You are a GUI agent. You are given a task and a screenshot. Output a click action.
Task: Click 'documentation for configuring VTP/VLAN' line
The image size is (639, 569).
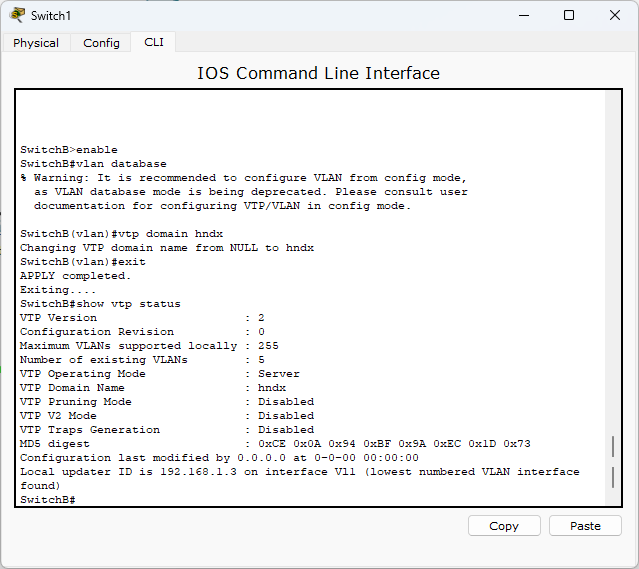pos(222,206)
